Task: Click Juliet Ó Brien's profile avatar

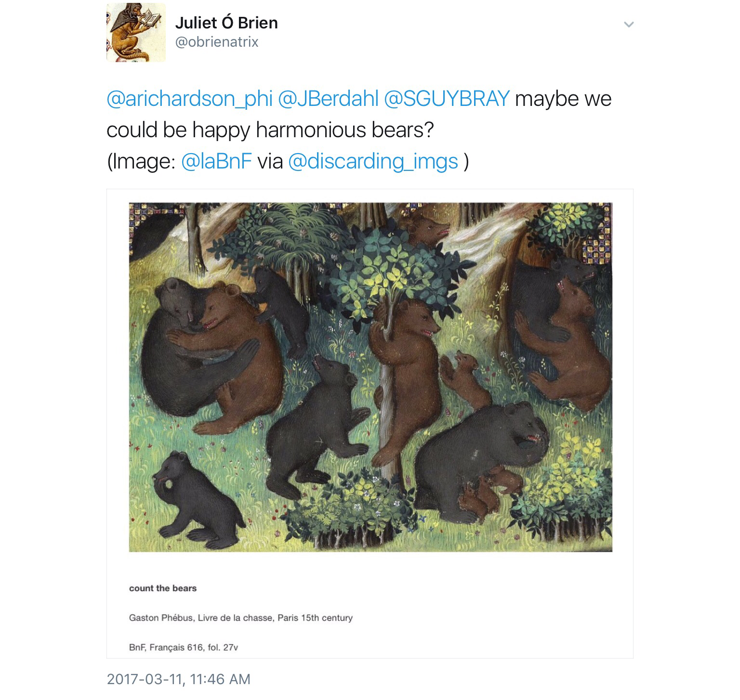Action: (136, 33)
